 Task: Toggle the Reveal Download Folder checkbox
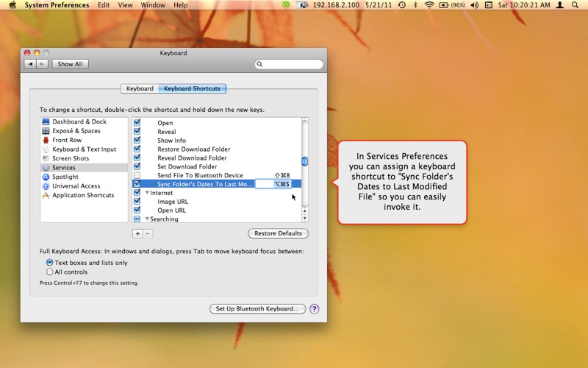(x=137, y=158)
